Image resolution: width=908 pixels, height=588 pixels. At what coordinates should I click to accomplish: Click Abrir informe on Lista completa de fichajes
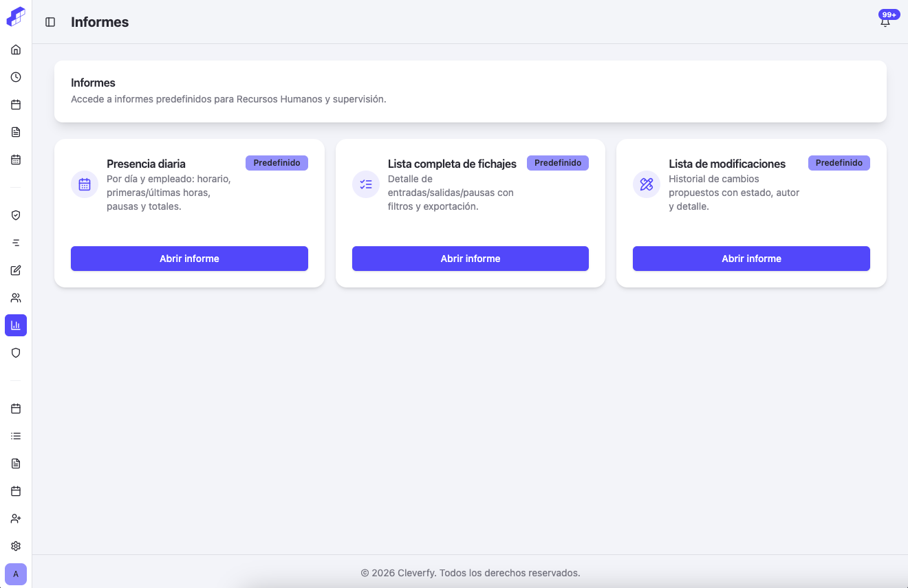click(x=470, y=258)
